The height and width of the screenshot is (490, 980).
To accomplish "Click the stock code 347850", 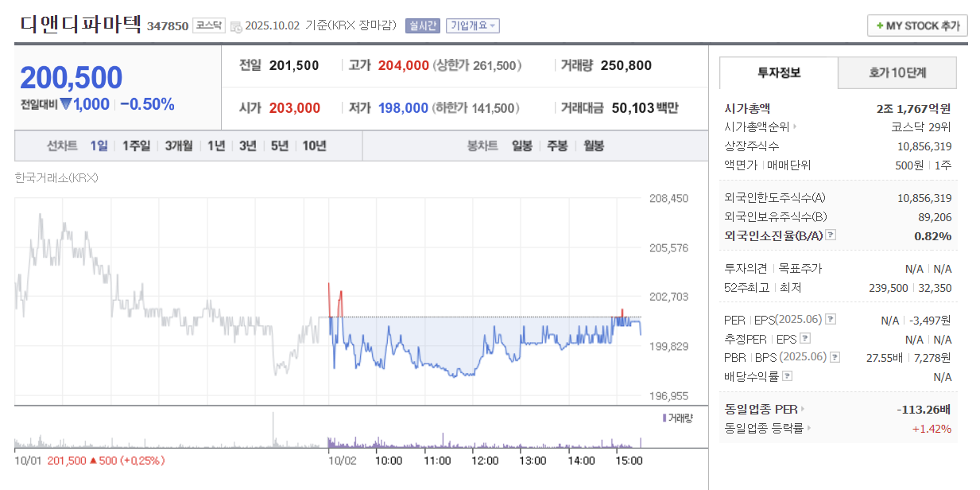I will pos(168,26).
